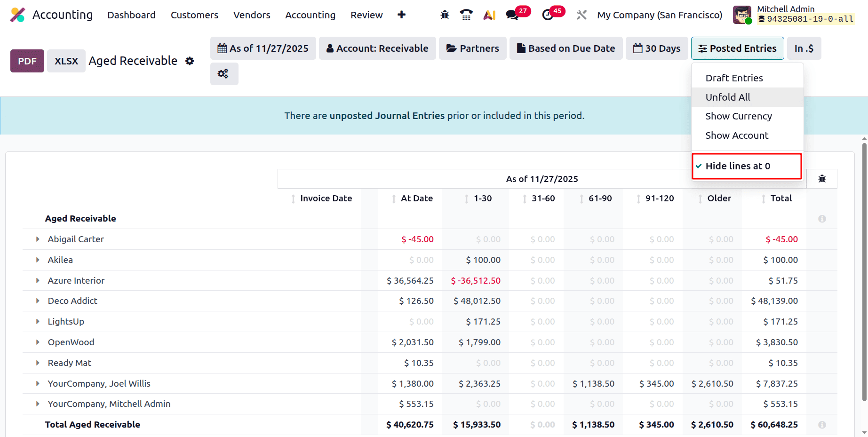Toggle Unfold All option
Screen dimensions: 868x437
[x=747, y=97]
